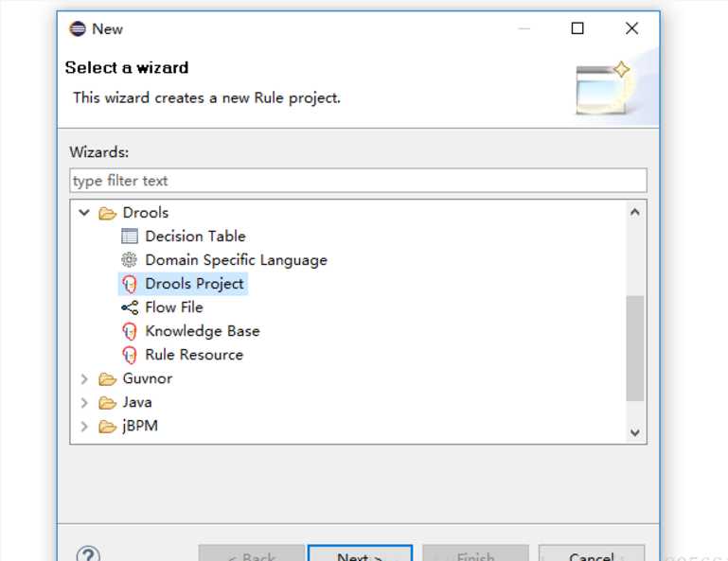The height and width of the screenshot is (561, 728).
Task: Click the Flow File share icon
Action: click(x=130, y=307)
